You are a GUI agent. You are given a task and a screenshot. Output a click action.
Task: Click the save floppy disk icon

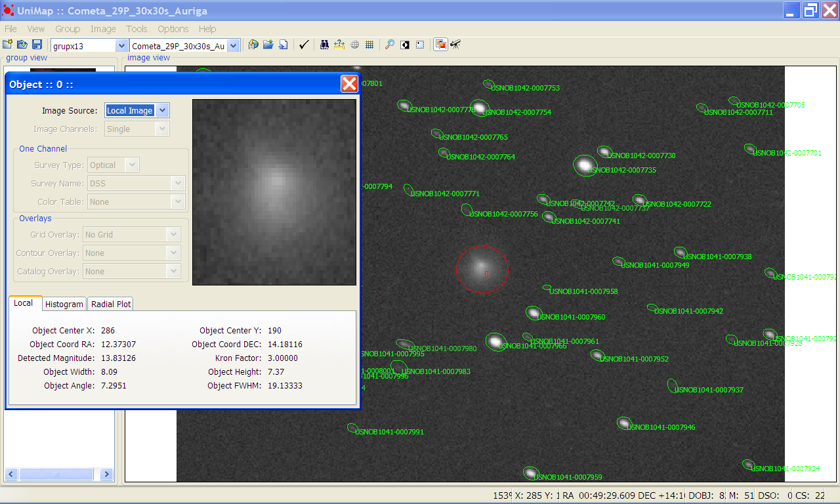[x=37, y=45]
